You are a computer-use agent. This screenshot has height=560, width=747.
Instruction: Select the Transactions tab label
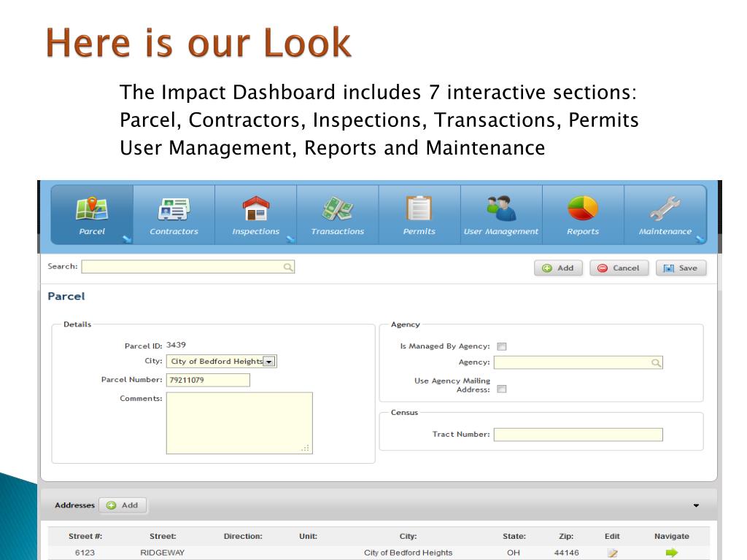tap(337, 231)
